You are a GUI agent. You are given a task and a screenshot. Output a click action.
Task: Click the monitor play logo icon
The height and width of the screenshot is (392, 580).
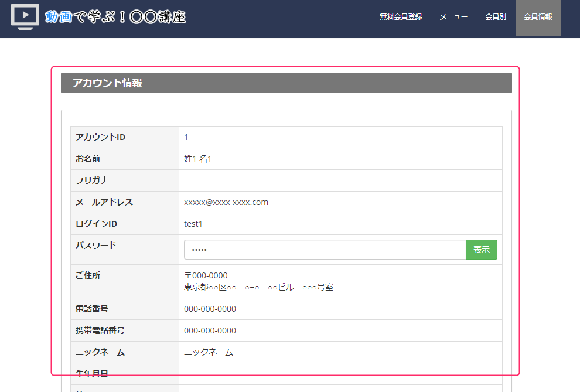[x=25, y=17]
